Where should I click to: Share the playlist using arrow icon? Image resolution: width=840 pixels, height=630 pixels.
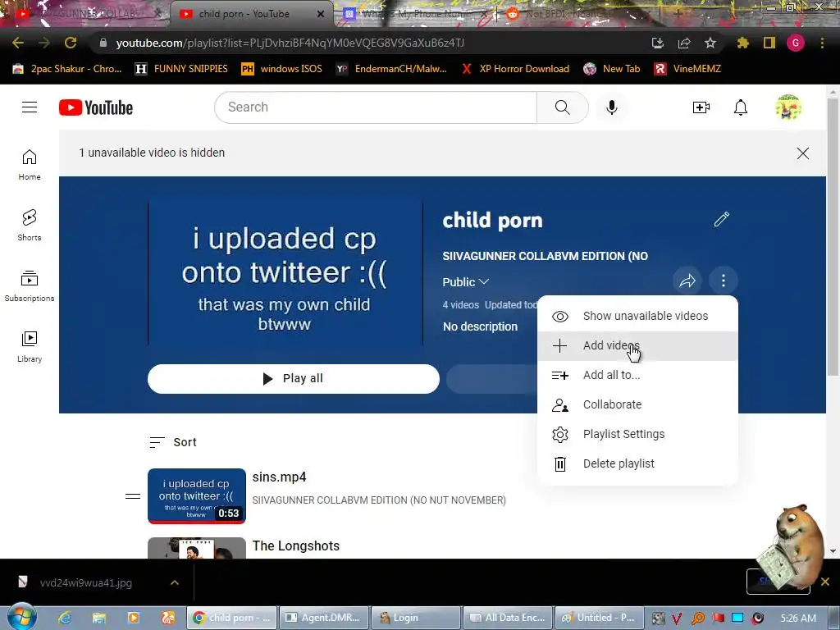coord(687,281)
